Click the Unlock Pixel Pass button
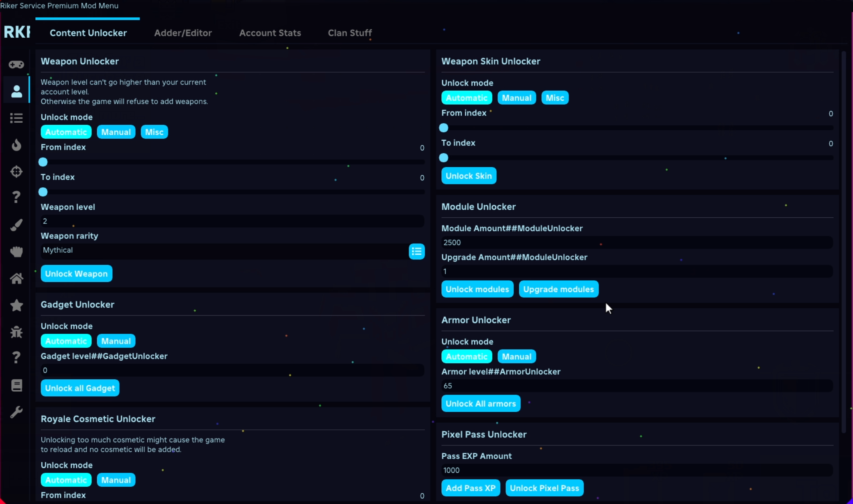853x504 pixels. (544, 488)
